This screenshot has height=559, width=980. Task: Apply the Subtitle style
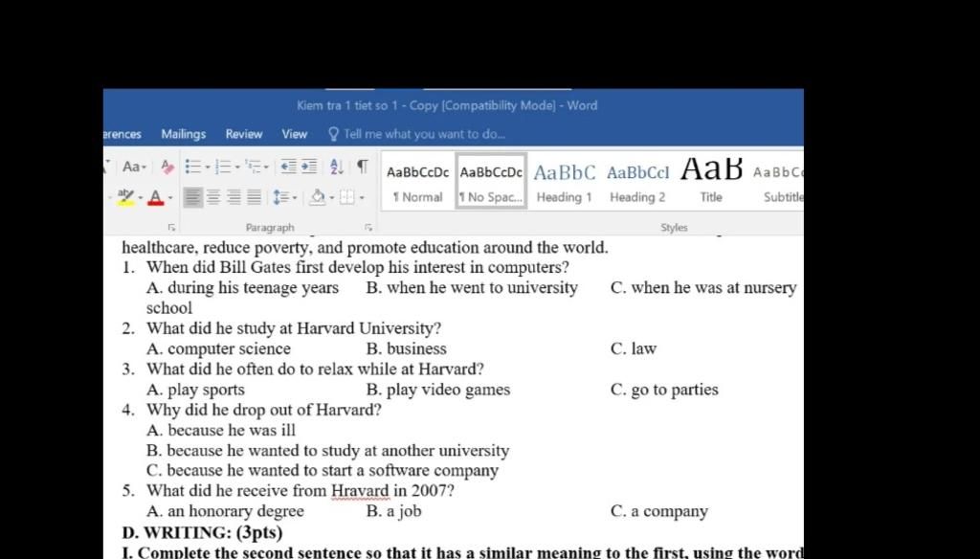(x=777, y=182)
